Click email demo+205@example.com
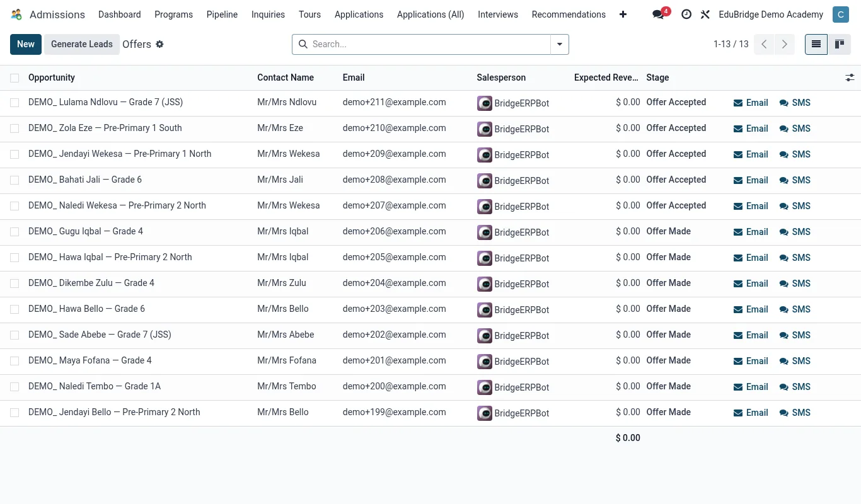861x504 pixels. (x=395, y=257)
